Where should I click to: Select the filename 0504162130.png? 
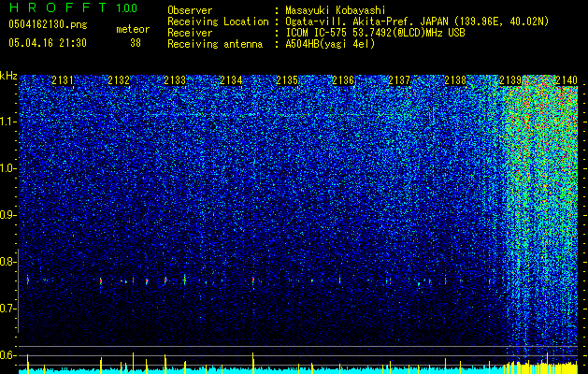(48, 24)
